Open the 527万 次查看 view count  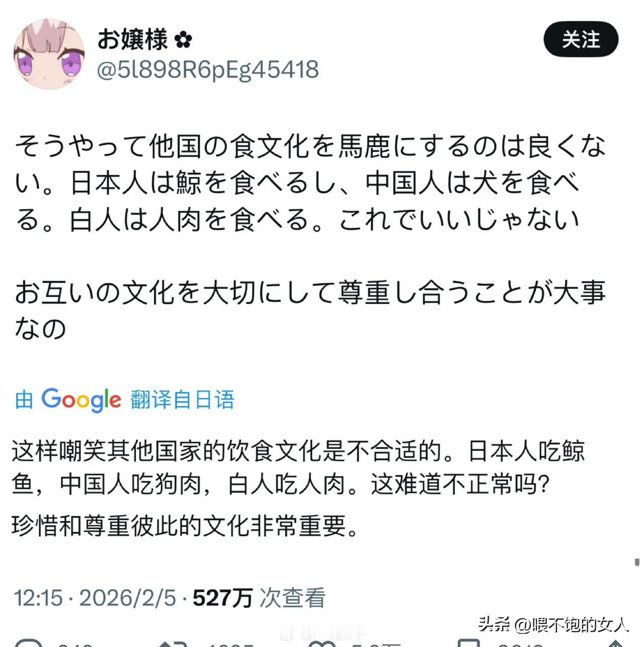(259, 598)
